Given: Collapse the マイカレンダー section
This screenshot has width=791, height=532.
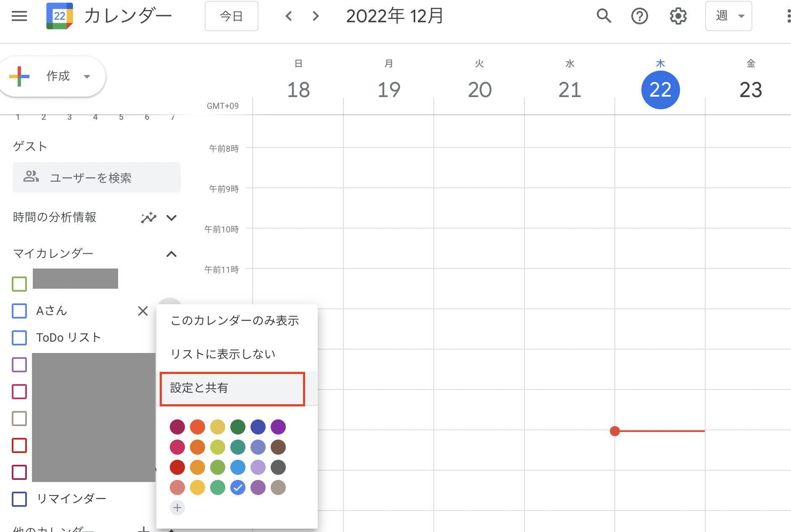Looking at the screenshot, I should [171, 254].
